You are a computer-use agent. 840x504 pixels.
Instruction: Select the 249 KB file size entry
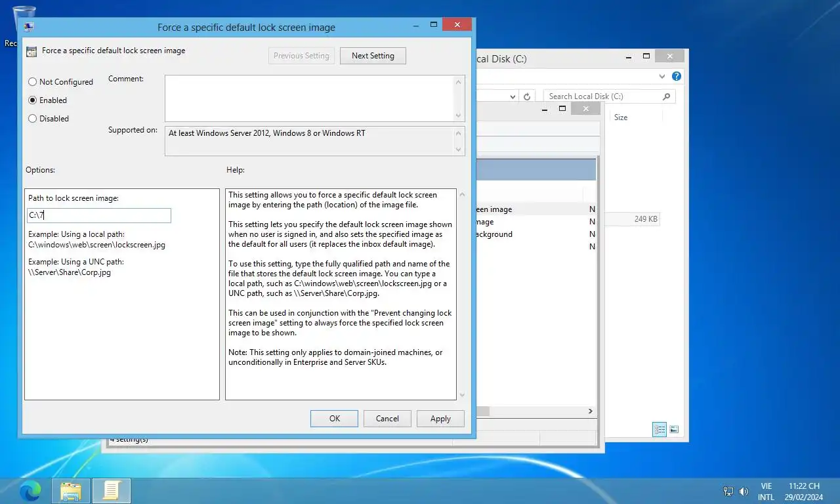pos(646,219)
